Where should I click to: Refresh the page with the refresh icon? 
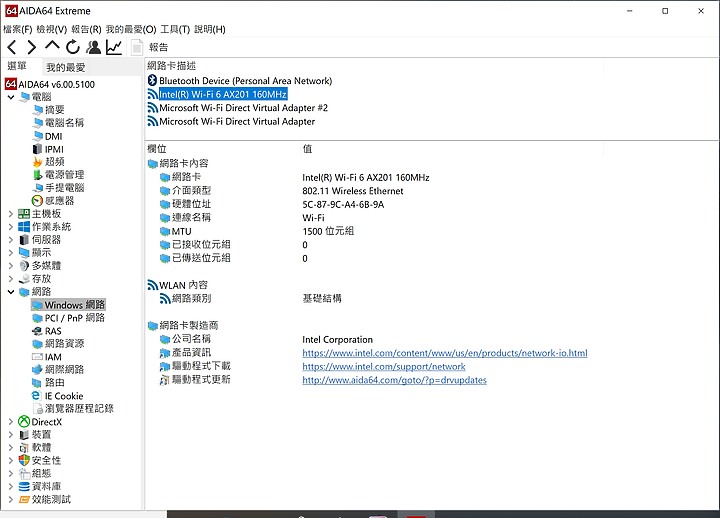(x=73, y=47)
